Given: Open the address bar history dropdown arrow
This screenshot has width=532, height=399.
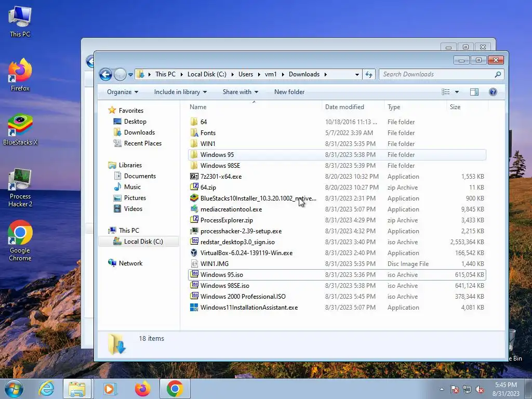Looking at the screenshot, I should click(x=357, y=75).
